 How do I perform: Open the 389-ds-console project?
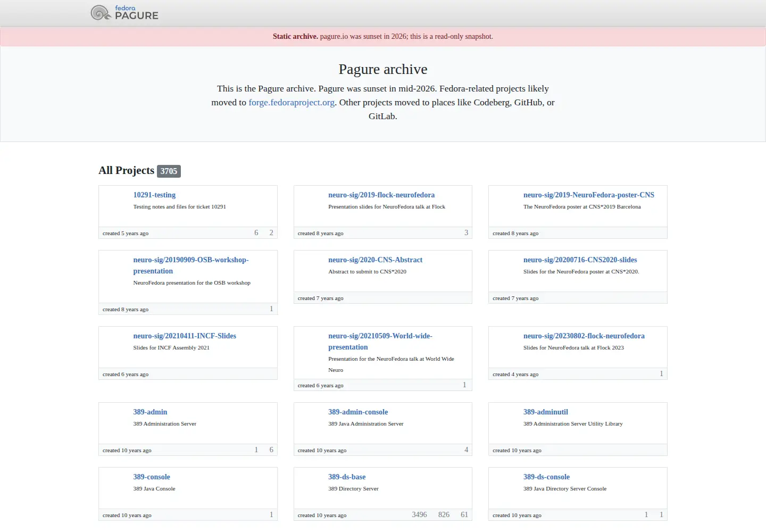point(546,477)
